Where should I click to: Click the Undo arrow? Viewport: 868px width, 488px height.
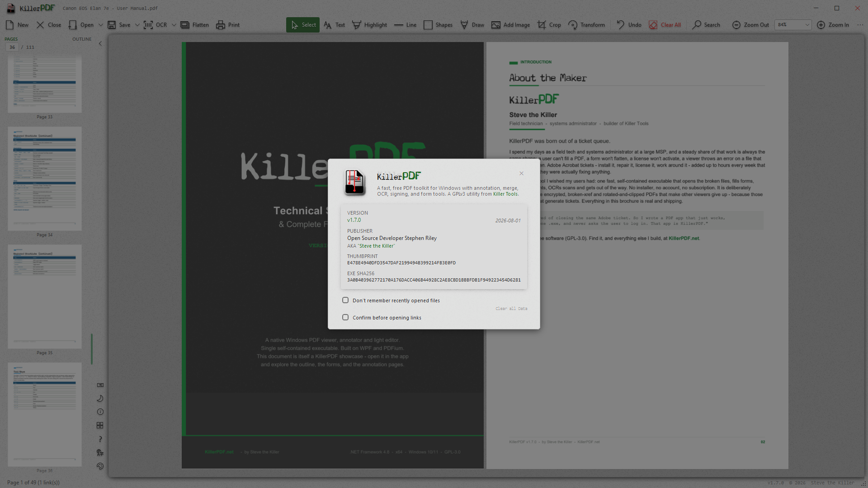coord(621,25)
